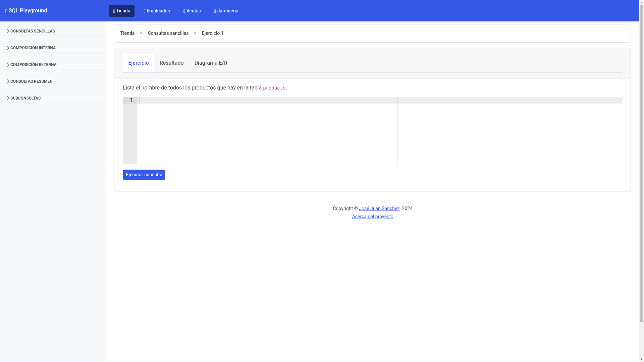Switch to the Ventas database
Screen dimensions: 644x362
[192, 11]
